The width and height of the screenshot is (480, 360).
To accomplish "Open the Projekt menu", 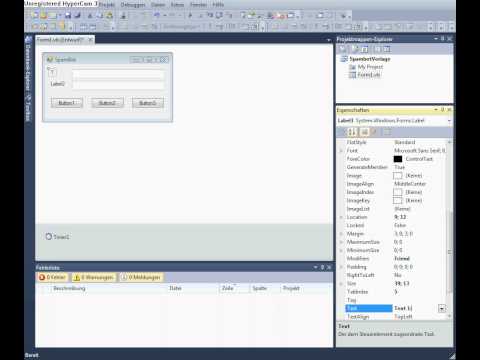I will click(x=107, y=5).
